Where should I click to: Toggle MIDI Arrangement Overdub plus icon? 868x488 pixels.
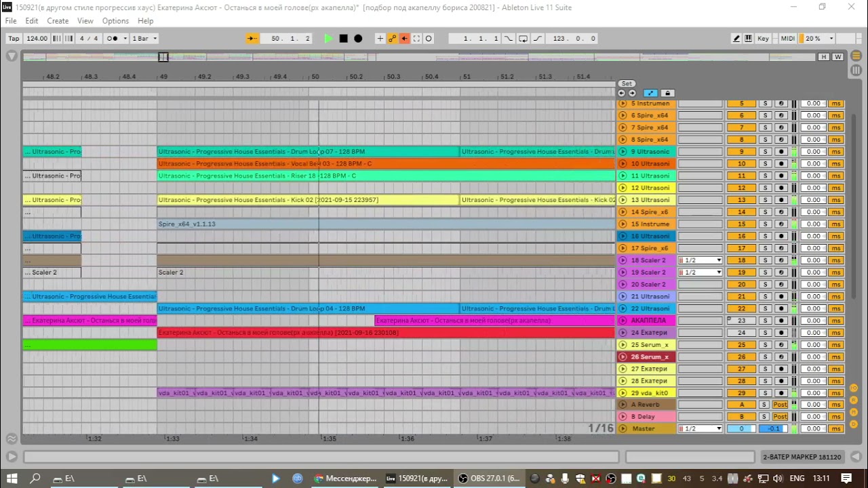pos(380,39)
